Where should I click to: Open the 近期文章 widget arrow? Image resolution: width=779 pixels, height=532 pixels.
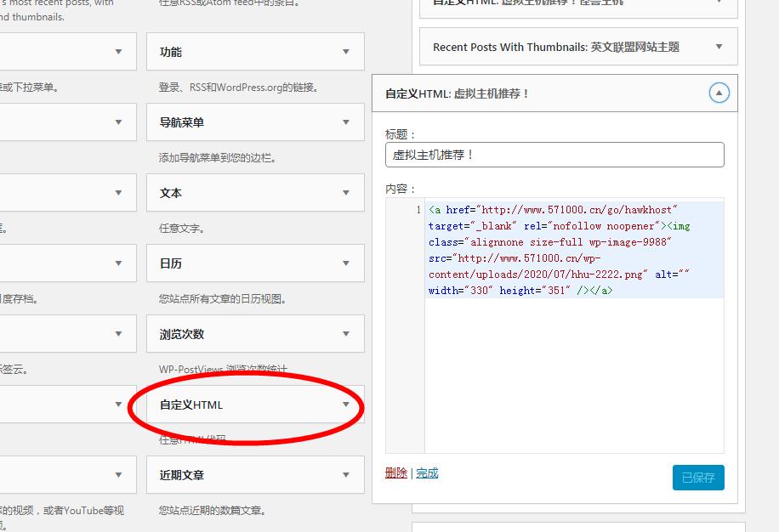345,475
